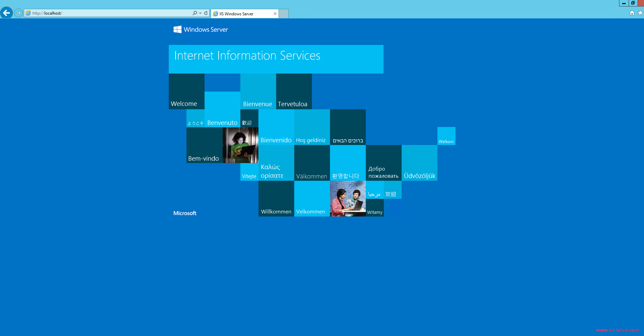Click the Üdvözöljük tile
This screenshot has width=644, height=336.
click(x=419, y=163)
